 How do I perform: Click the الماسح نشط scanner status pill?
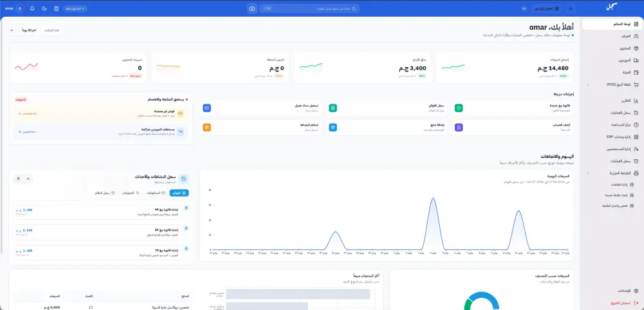pyautogui.click(x=75, y=8)
